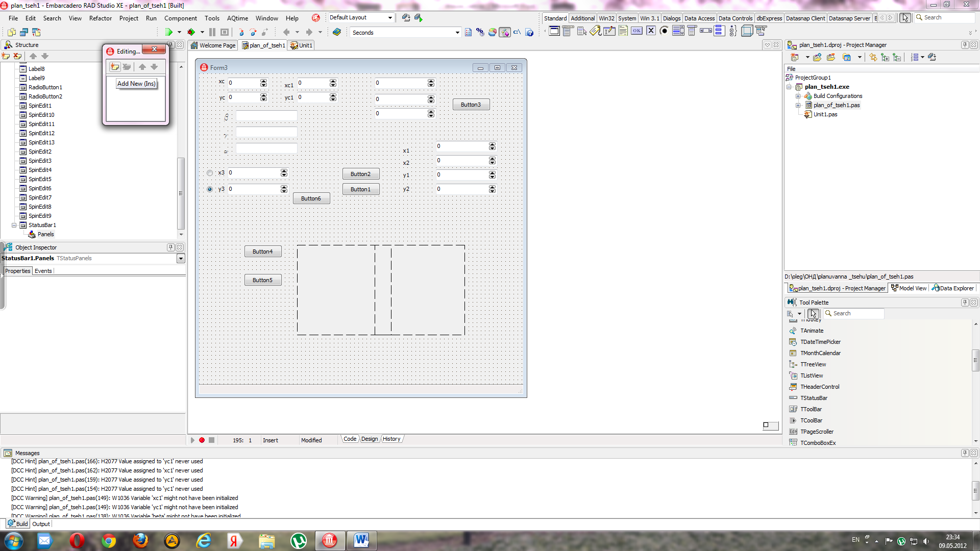Screen dimensions: 980x551
Task: Select the Additional component palette tab
Action: click(582, 18)
